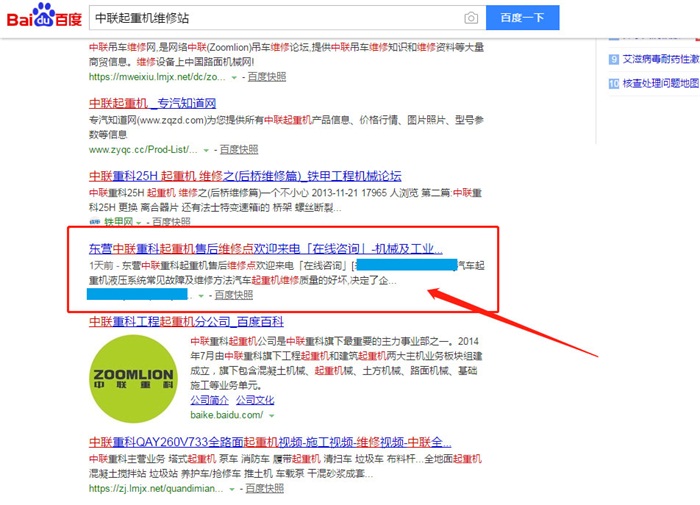Open 东营中联重科起重机售后维修点 result
The width and height of the screenshot is (700, 505).
pyautogui.click(x=266, y=249)
